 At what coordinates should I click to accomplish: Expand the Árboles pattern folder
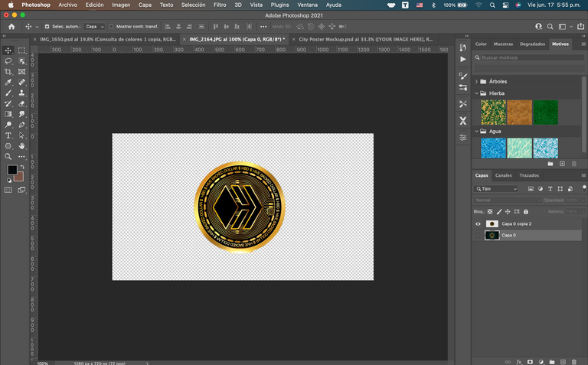click(477, 81)
